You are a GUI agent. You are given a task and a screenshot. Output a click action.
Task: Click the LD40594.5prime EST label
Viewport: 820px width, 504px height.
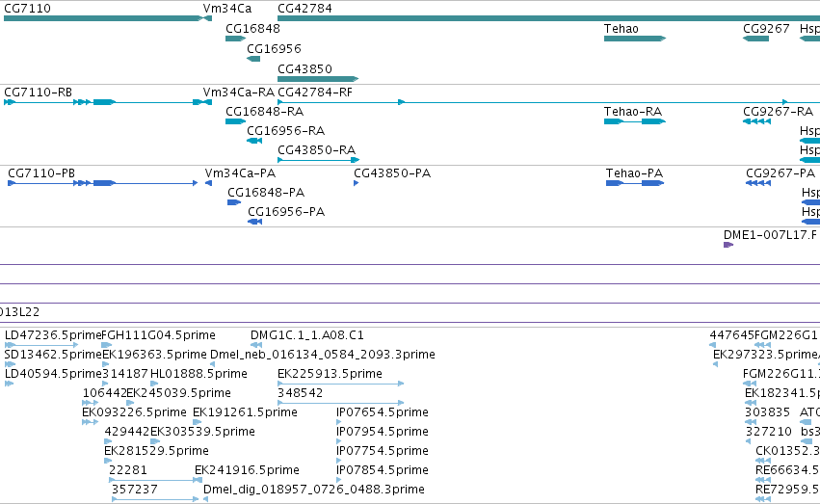(53, 374)
